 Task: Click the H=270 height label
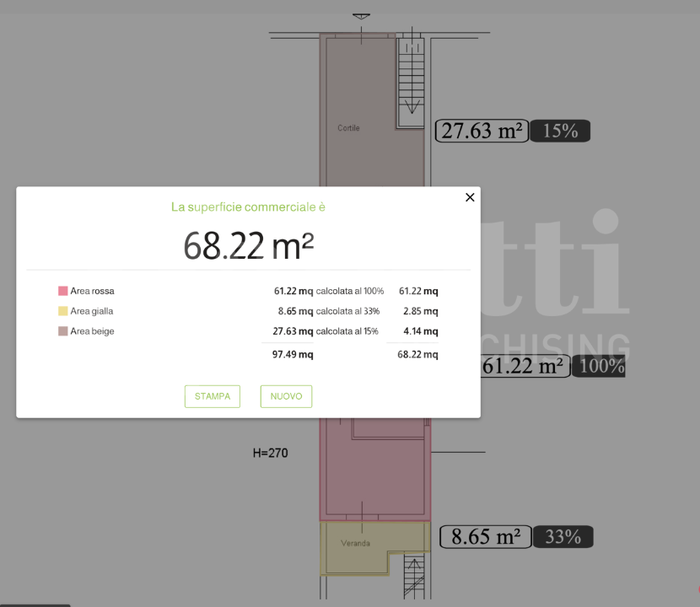click(x=268, y=453)
